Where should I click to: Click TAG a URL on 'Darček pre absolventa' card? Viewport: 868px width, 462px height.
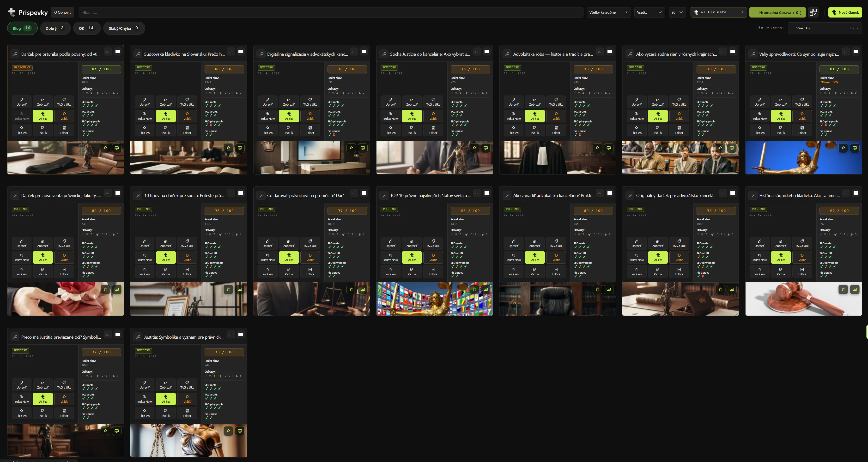[64, 243]
